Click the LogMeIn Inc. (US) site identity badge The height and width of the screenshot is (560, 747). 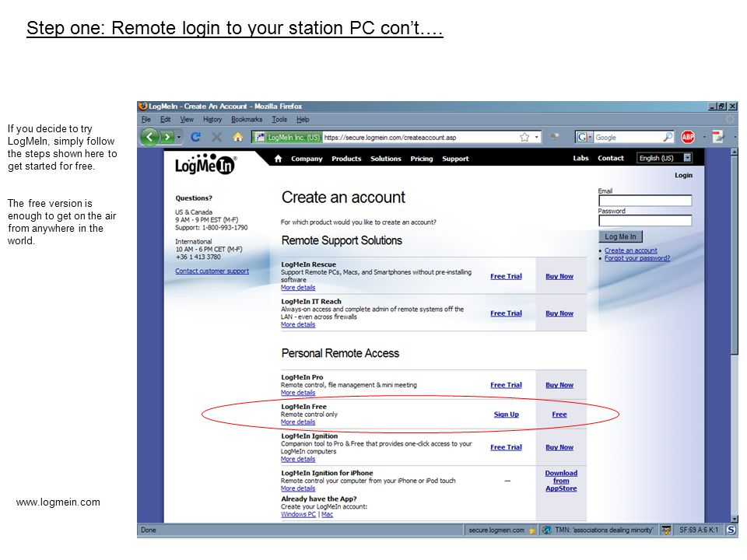click(x=287, y=137)
